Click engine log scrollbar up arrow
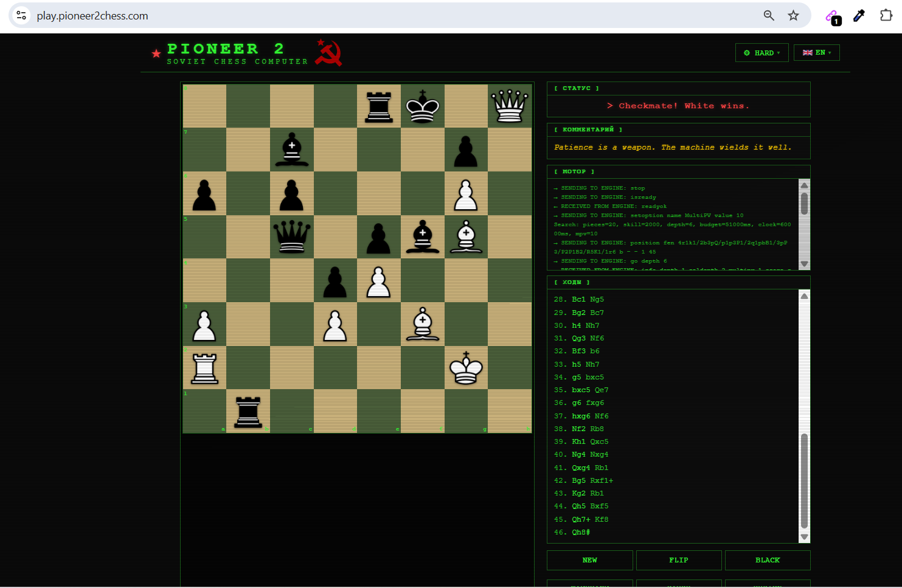This screenshot has width=902, height=588. click(804, 185)
